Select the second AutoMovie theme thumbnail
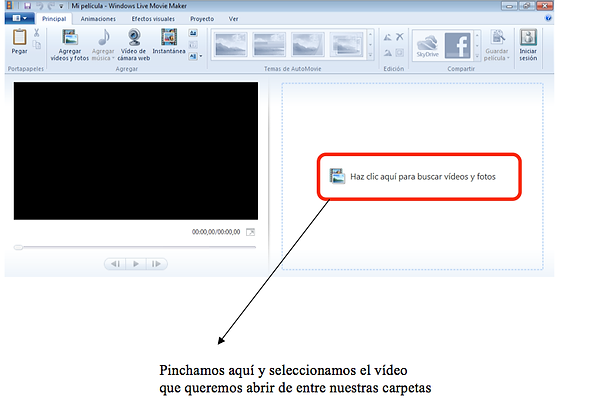This screenshot has height=399, width=590. coord(269,44)
